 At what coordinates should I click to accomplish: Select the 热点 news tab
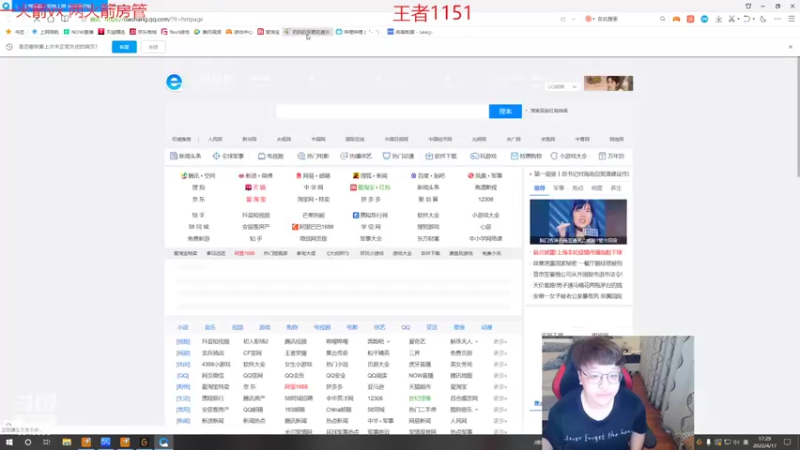[x=578, y=188]
